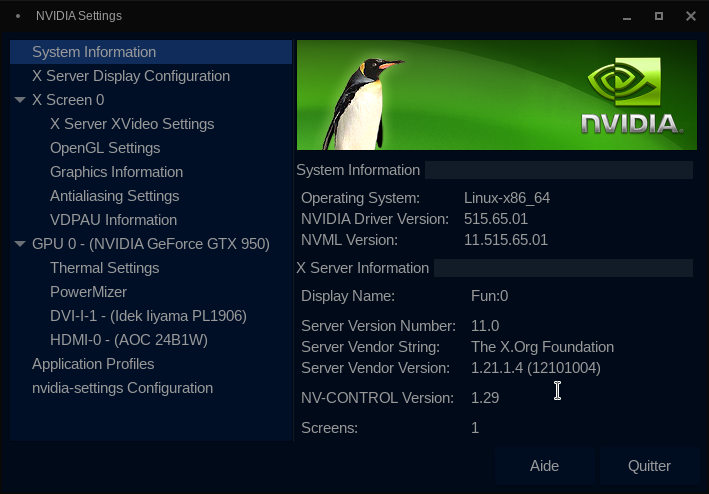Click the server version number 11.0

(485, 325)
